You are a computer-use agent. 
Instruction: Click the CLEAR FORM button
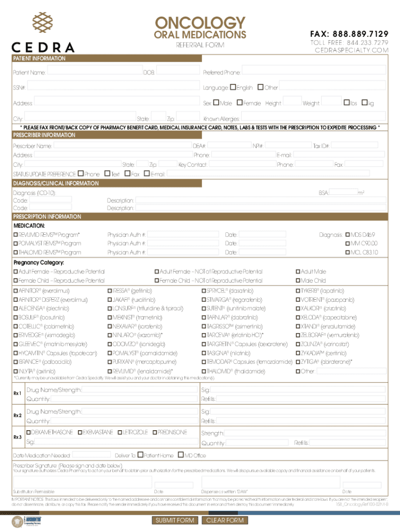point(225,520)
